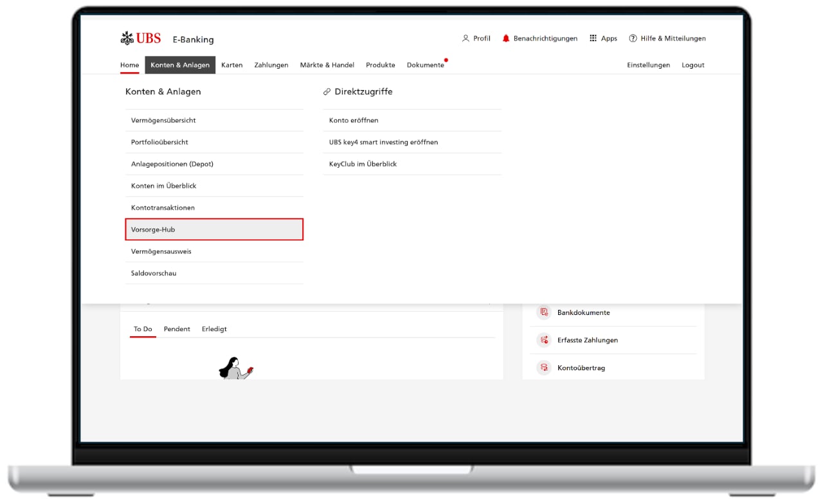
Task: Click the Kontoübertrag icon
Action: (544, 368)
